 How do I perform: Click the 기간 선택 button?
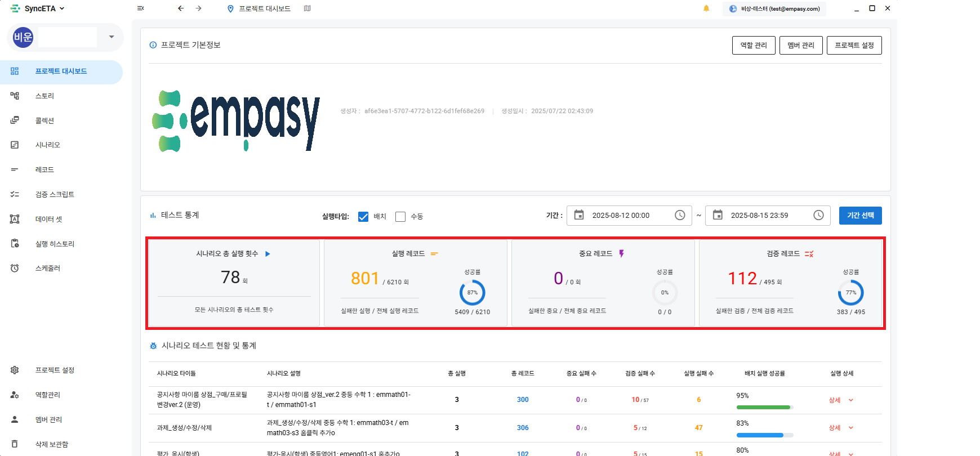coord(860,216)
